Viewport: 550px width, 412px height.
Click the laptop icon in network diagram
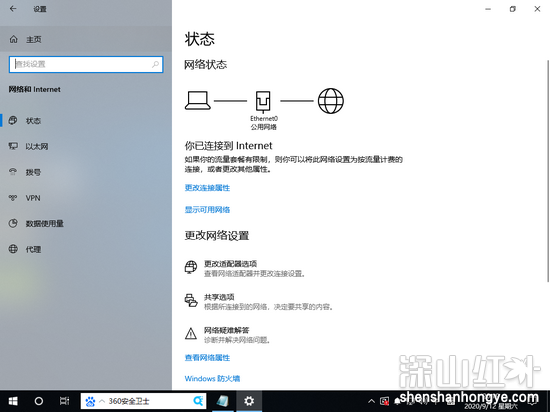198,101
